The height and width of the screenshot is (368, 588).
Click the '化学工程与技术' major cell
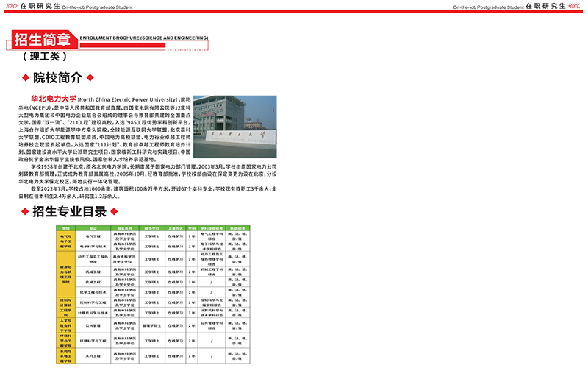pos(93,292)
